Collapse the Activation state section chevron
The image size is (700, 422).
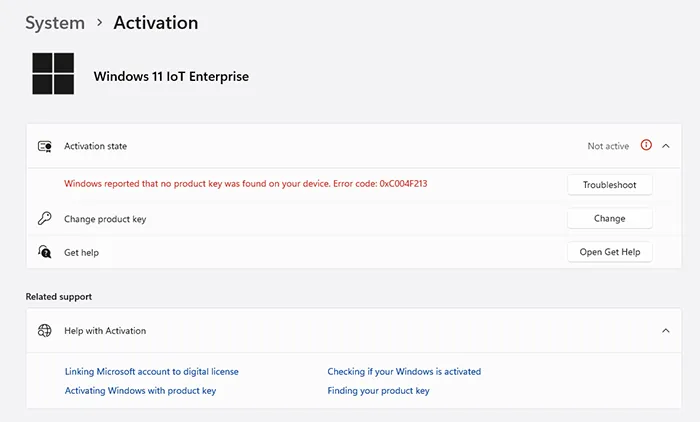pyautogui.click(x=666, y=146)
